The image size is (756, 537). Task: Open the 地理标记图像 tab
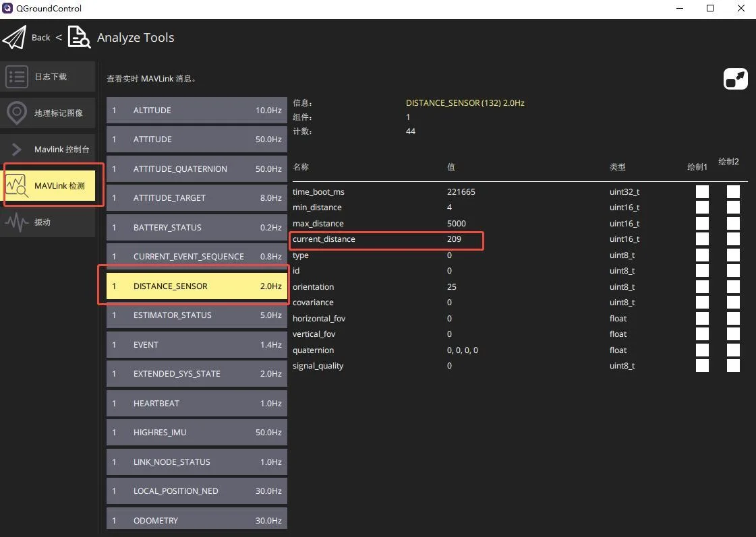pos(48,113)
